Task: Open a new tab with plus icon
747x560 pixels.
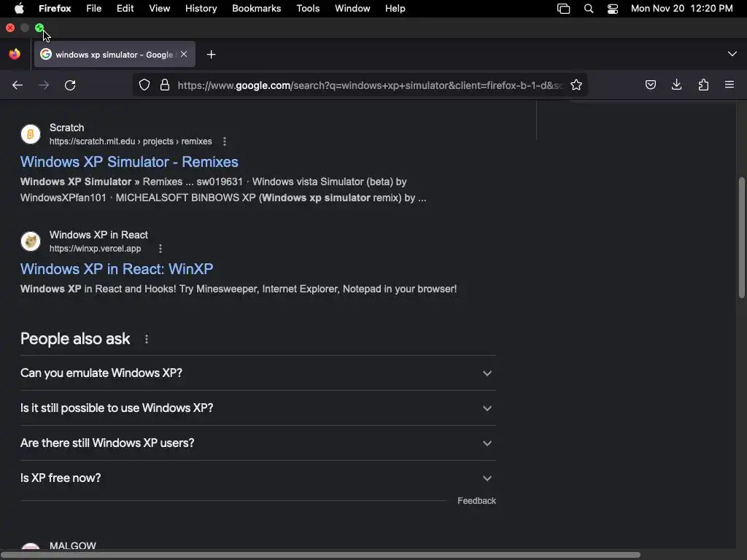Action: click(x=211, y=55)
